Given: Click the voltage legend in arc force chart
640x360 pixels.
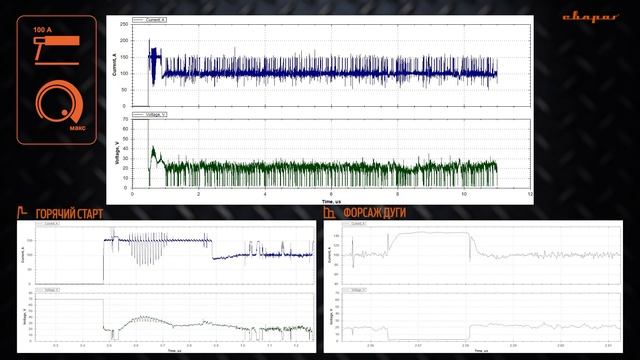Looking at the screenshot, I should click(x=355, y=290).
